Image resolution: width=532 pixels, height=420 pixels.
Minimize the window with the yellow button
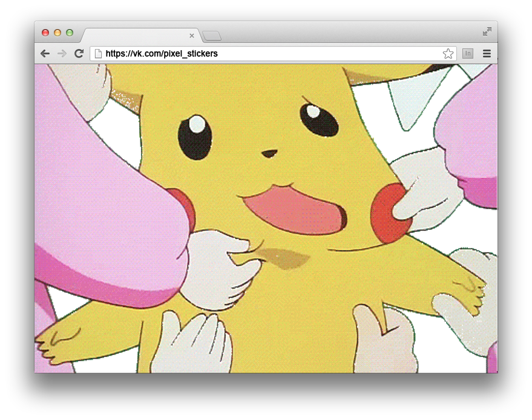57,33
